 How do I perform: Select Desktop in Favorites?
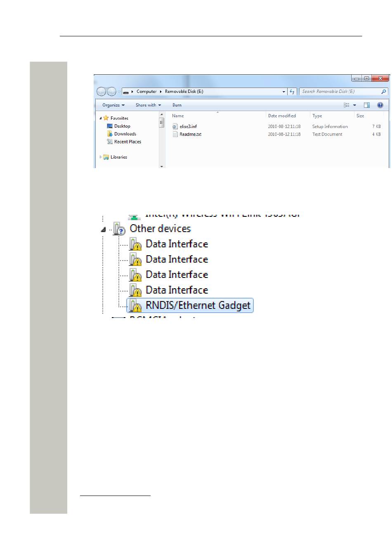point(122,126)
